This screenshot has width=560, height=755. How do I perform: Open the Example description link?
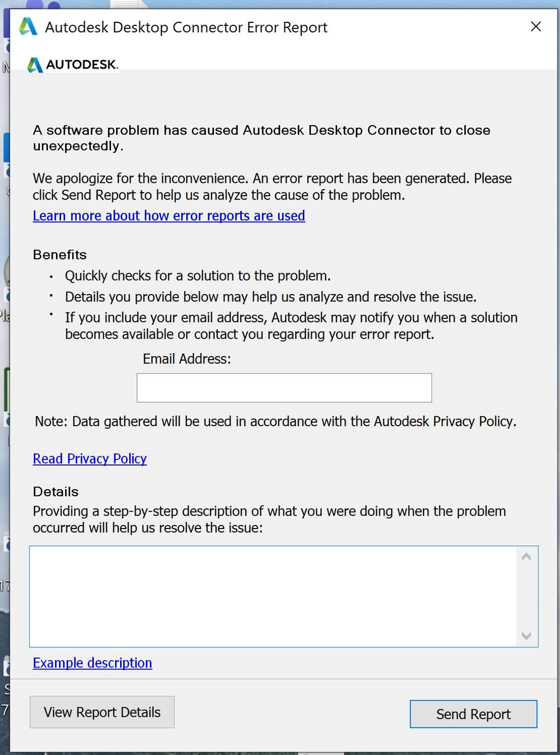[92, 663]
